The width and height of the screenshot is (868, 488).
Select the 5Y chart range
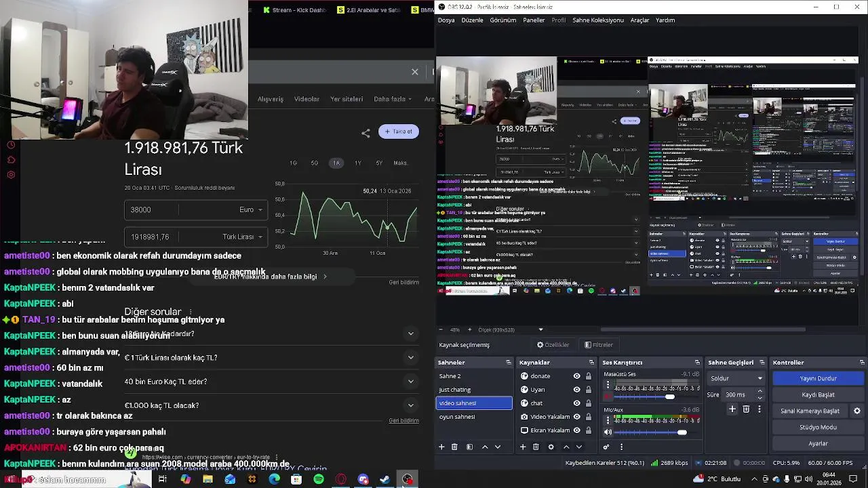coord(379,163)
